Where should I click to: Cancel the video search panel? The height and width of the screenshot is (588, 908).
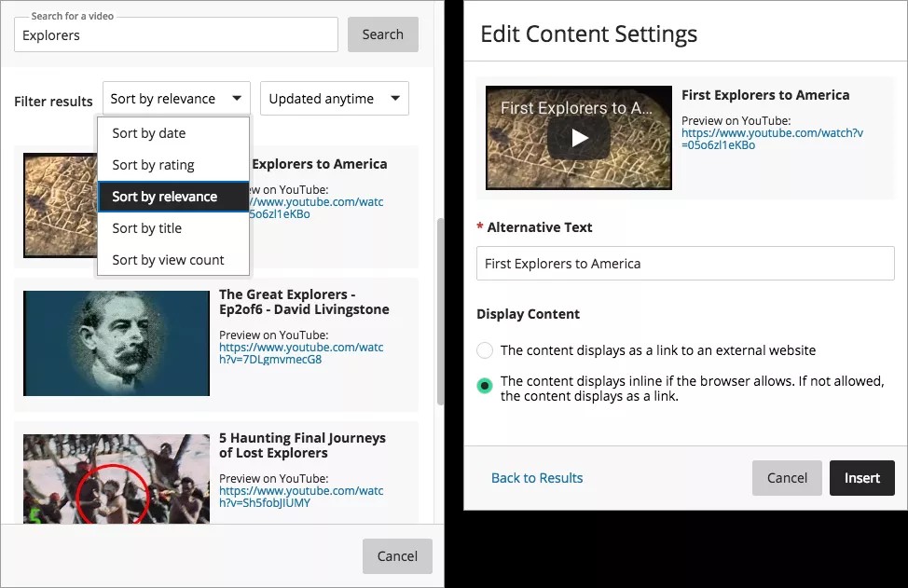pos(397,556)
